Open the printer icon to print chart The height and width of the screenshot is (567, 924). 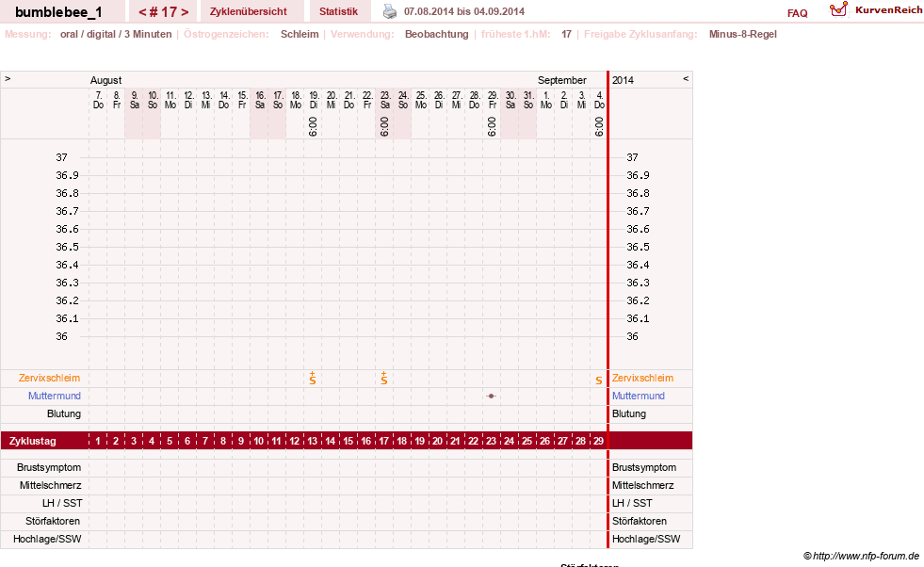coord(390,11)
